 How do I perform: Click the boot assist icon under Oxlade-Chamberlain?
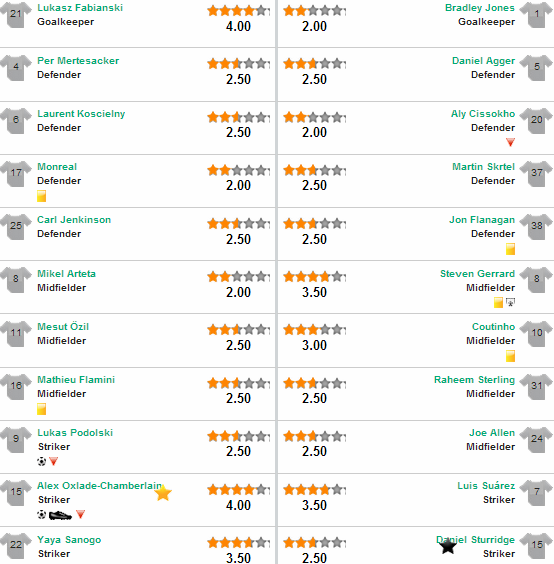point(60,515)
